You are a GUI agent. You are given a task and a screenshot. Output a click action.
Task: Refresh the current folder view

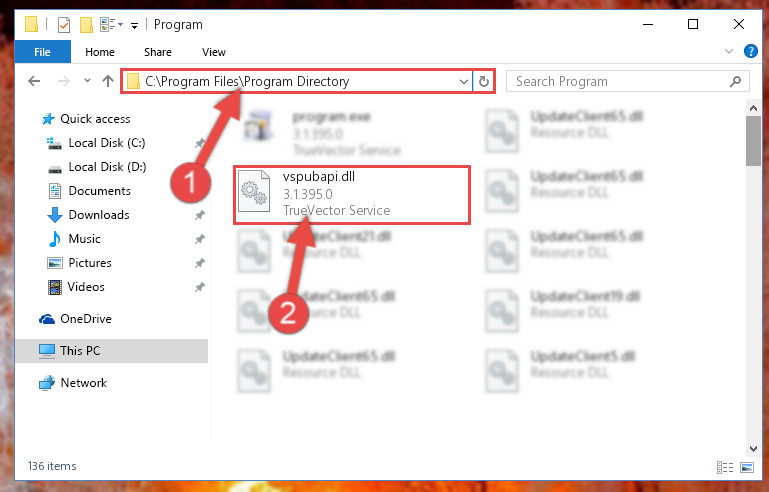tap(484, 81)
